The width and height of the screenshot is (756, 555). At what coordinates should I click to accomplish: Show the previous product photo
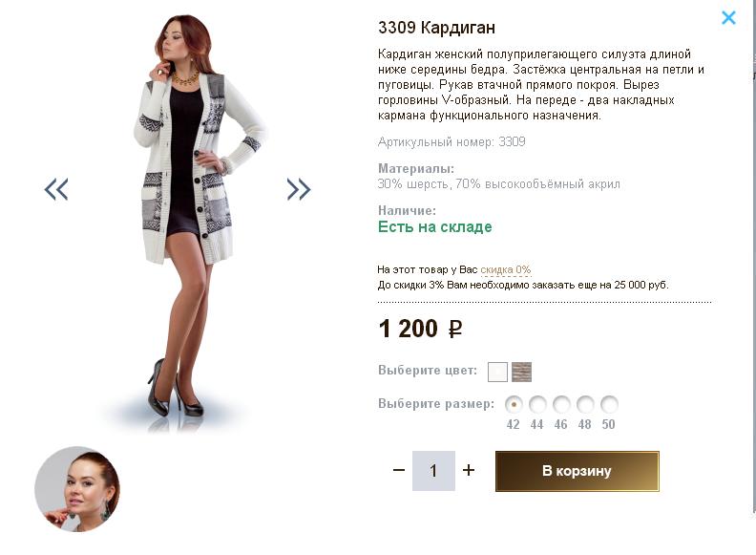coord(56,189)
